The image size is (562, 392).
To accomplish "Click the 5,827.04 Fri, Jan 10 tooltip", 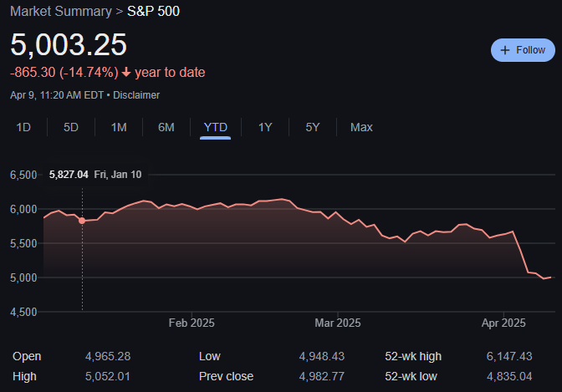I will click(x=95, y=175).
